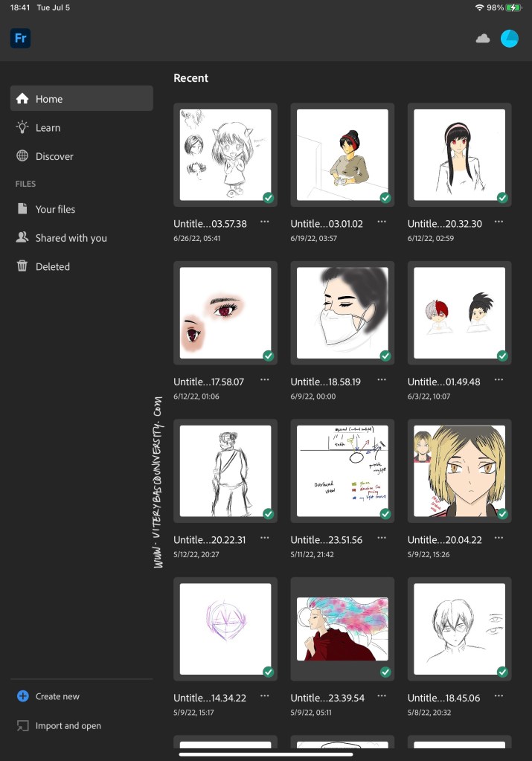Open more options for Untitle...03.01.02

pyautogui.click(x=382, y=222)
